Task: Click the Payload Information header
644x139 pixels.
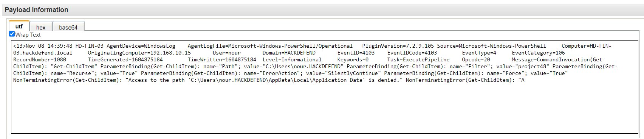Action: point(37,10)
